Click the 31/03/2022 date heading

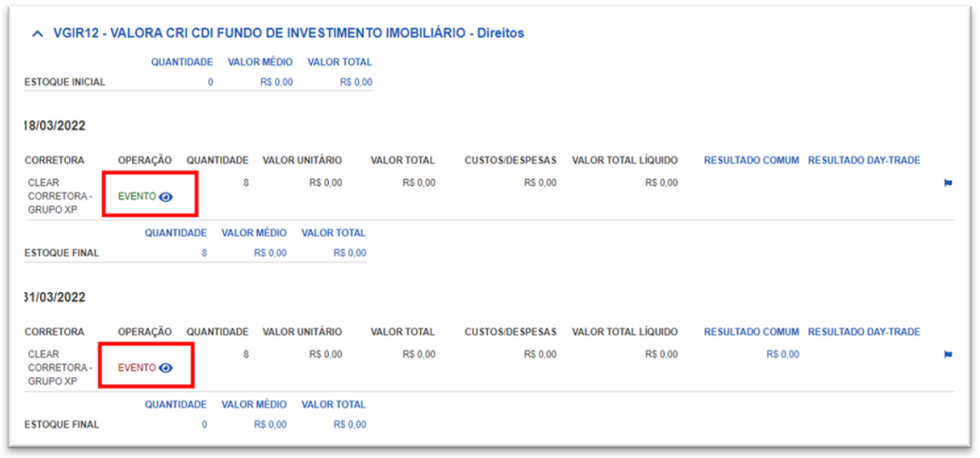click(x=55, y=298)
